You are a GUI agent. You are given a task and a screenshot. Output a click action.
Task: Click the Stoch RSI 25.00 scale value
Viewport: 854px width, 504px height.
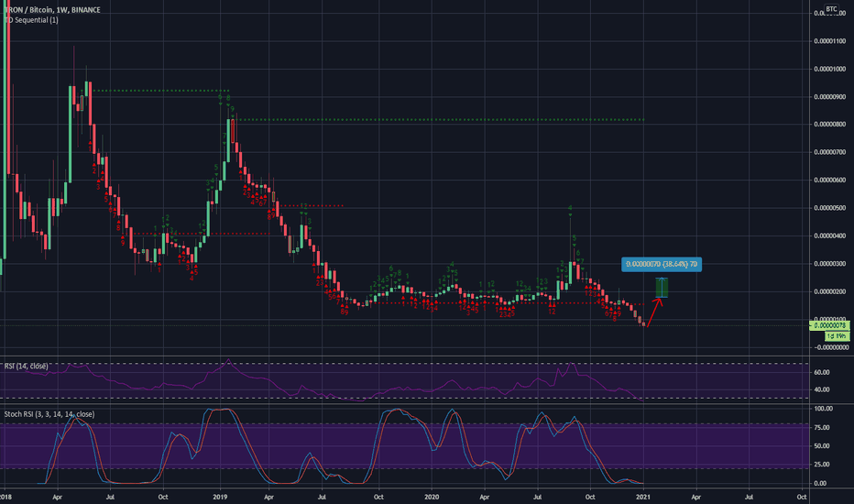pos(822,465)
